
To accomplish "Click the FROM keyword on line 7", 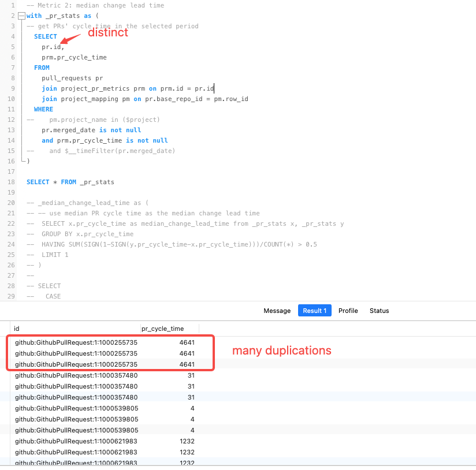I will click(x=42, y=68).
